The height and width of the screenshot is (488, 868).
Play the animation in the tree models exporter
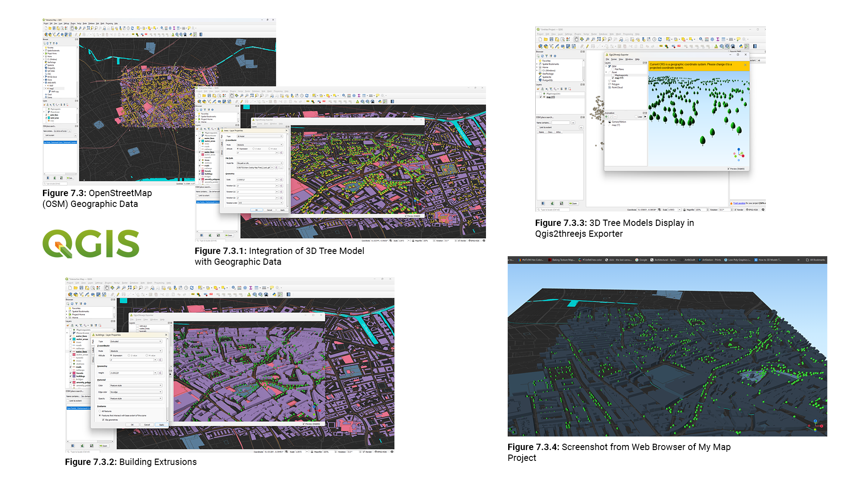(x=645, y=117)
